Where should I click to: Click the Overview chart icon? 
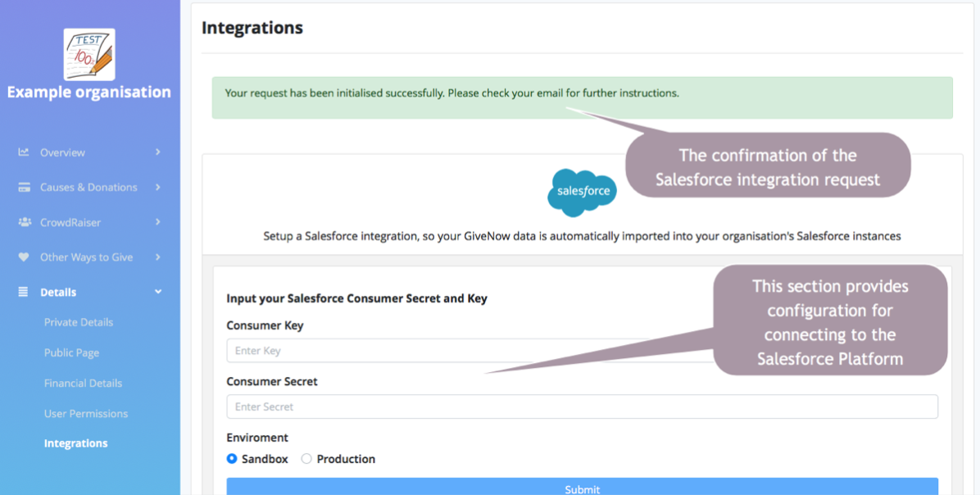point(24,152)
